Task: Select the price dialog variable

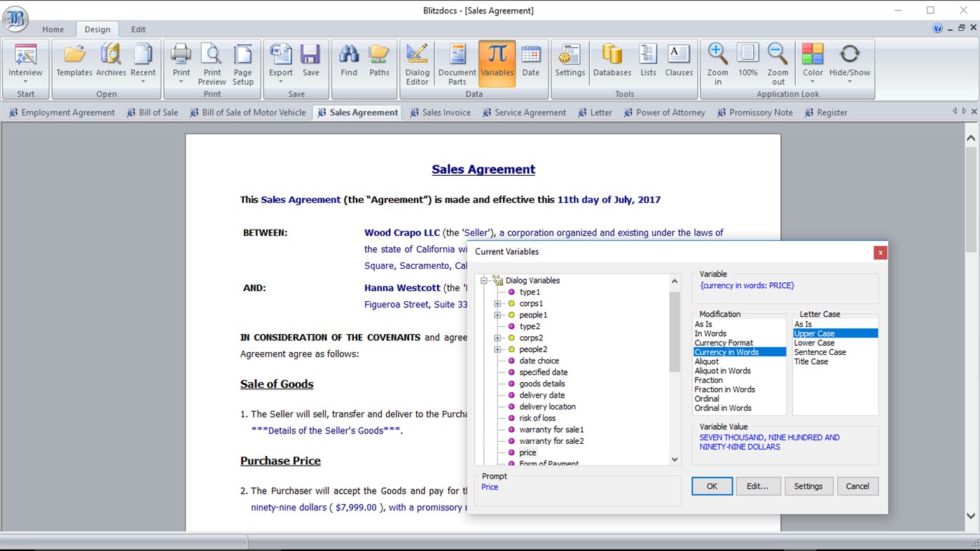Action: [x=529, y=452]
